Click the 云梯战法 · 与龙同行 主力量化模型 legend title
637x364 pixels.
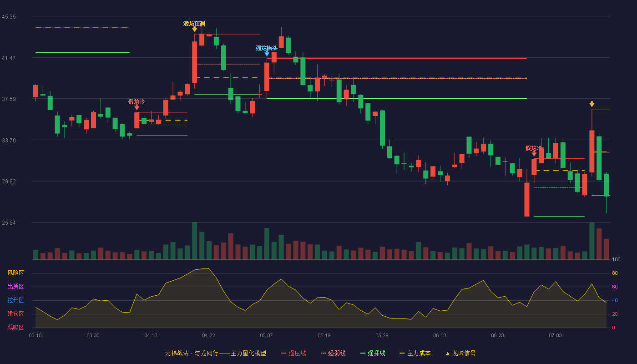point(215,353)
